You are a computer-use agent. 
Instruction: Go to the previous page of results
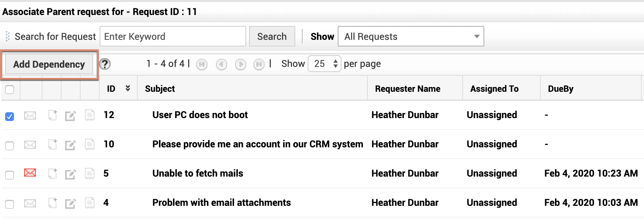221,64
